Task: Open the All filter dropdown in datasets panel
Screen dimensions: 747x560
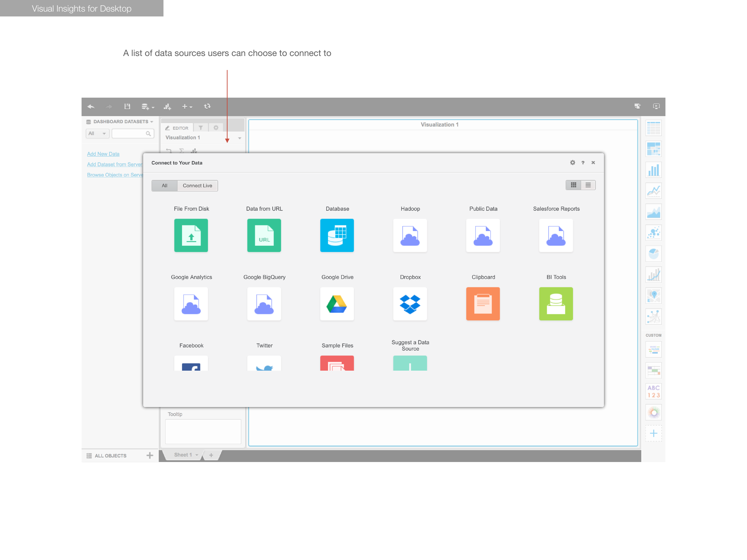Action: click(x=97, y=133)
